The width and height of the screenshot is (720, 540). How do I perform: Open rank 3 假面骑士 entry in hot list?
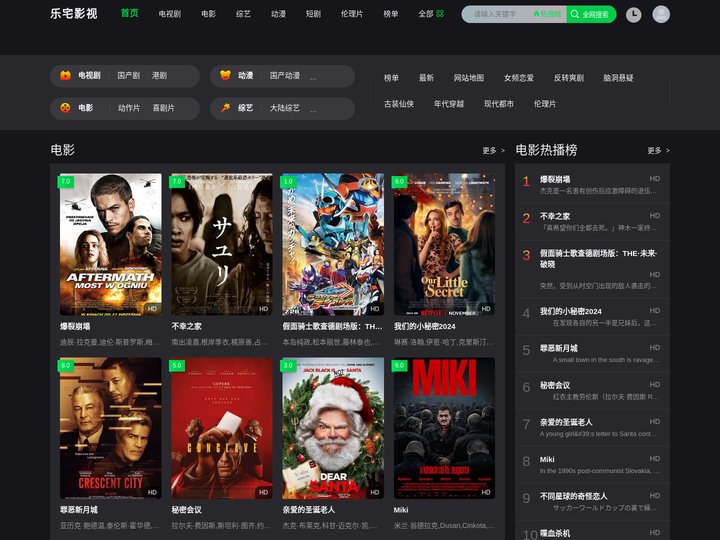pyautogui.click(x=592, y=270)
